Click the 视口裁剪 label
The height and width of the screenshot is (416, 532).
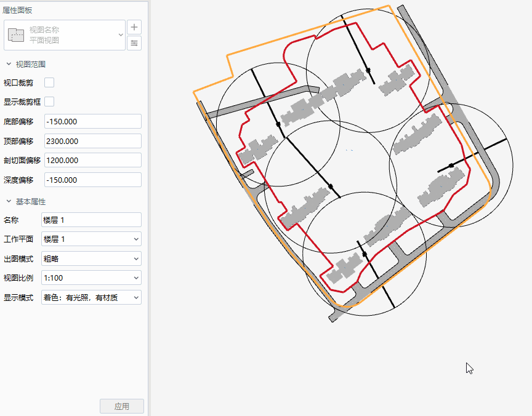pyautogui.click(x=18, y=82)
